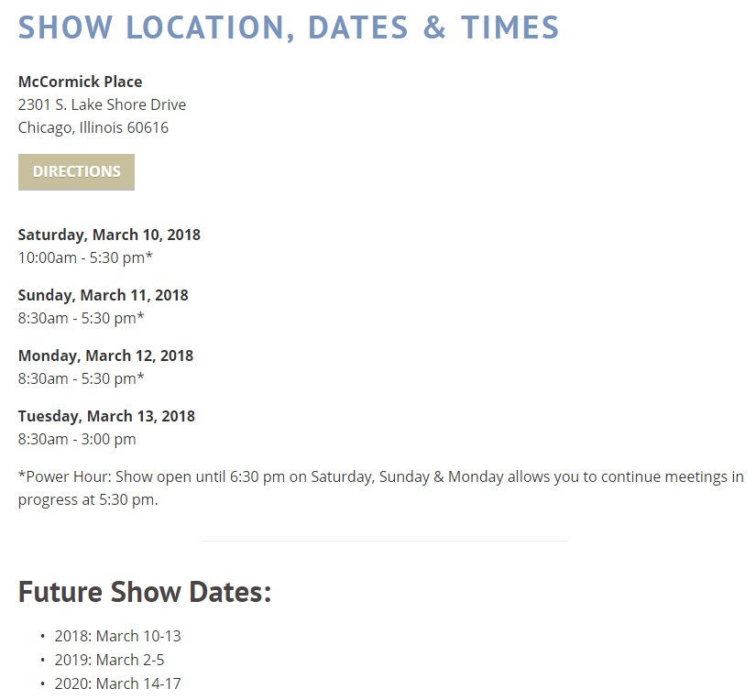The width and height of the screenshot is (756, 700).
Task: Select the Future Show Dates heading
Action: tap(145, 592)
